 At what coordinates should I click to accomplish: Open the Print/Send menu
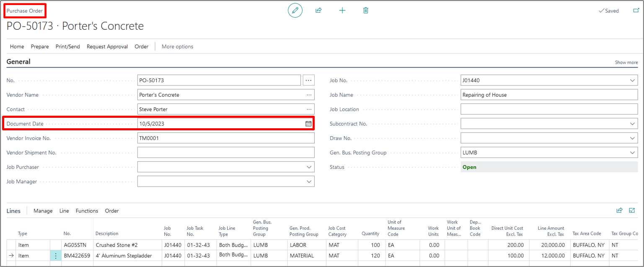pos(67,47)
